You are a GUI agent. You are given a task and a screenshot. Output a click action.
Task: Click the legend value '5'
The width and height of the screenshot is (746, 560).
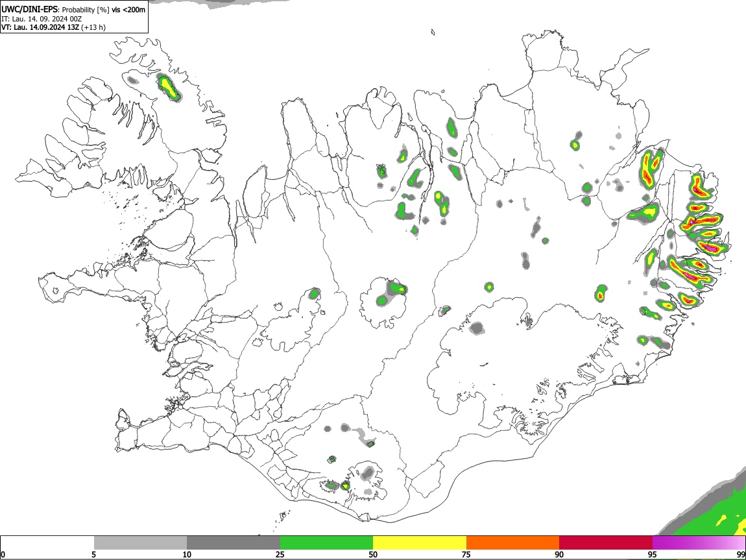(x=93, y=554)
